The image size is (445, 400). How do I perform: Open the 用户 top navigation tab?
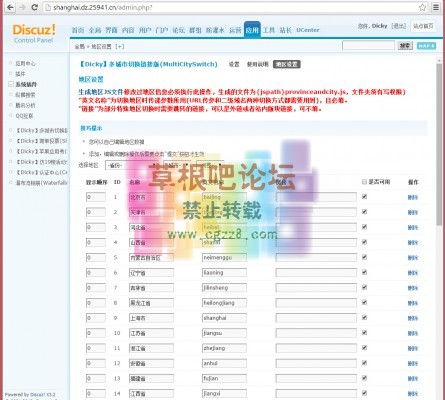point(145,30)
